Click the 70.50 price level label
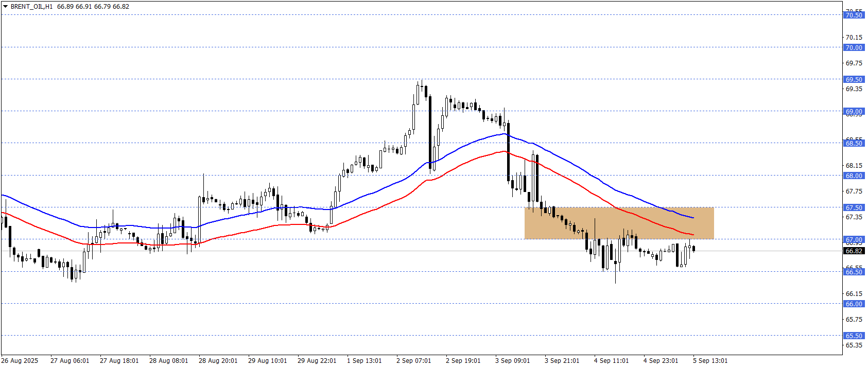 [854, 15]
